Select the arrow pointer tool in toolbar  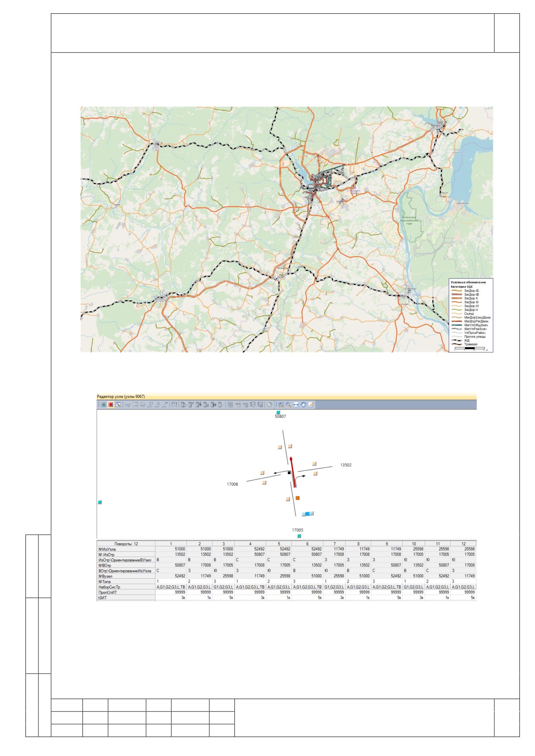(118, 404)
